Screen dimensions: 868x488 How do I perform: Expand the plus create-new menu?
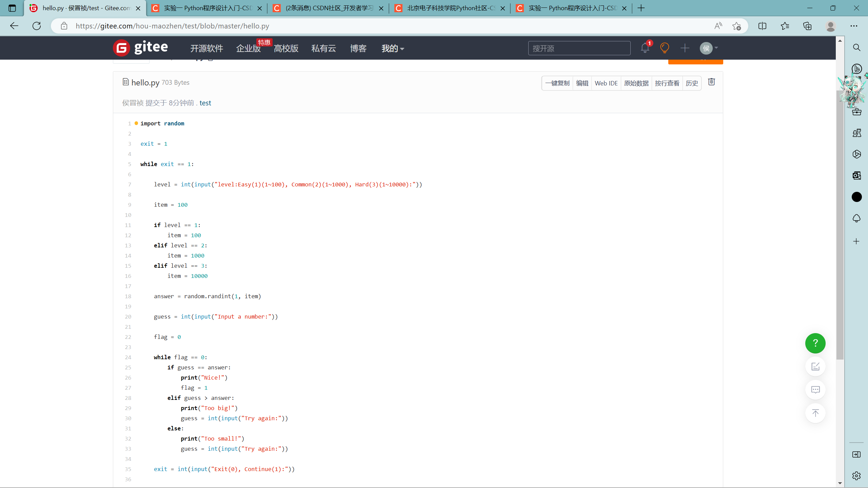tap(685, 48)
